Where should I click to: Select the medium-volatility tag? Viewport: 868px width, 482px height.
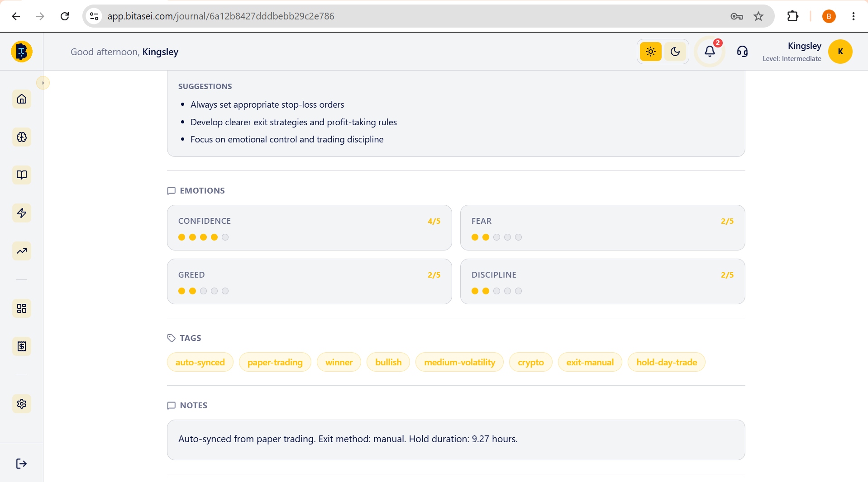(x=460, y=362)
